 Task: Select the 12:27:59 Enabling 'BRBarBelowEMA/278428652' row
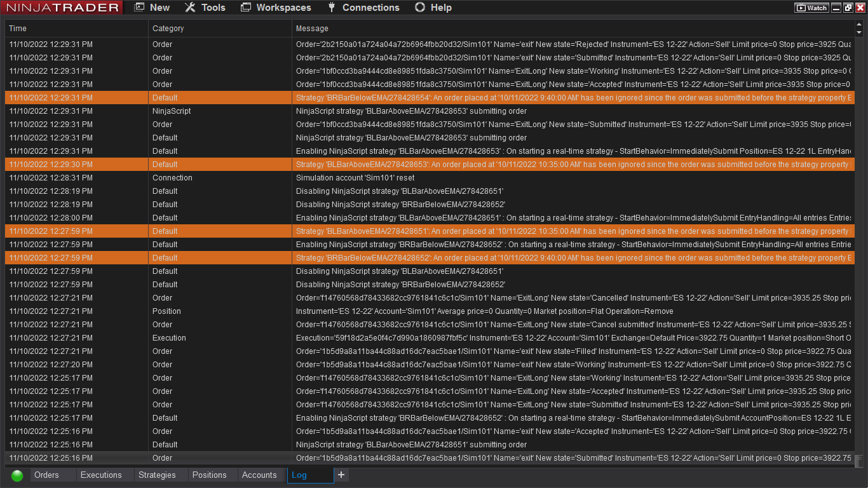430,245
